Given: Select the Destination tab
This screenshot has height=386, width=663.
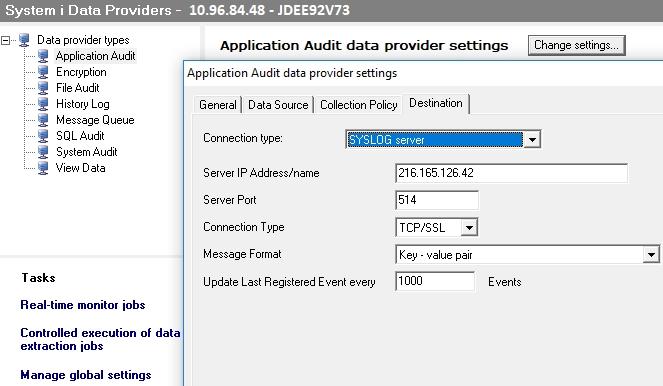Looking at the screenshot, I should 436,104.
